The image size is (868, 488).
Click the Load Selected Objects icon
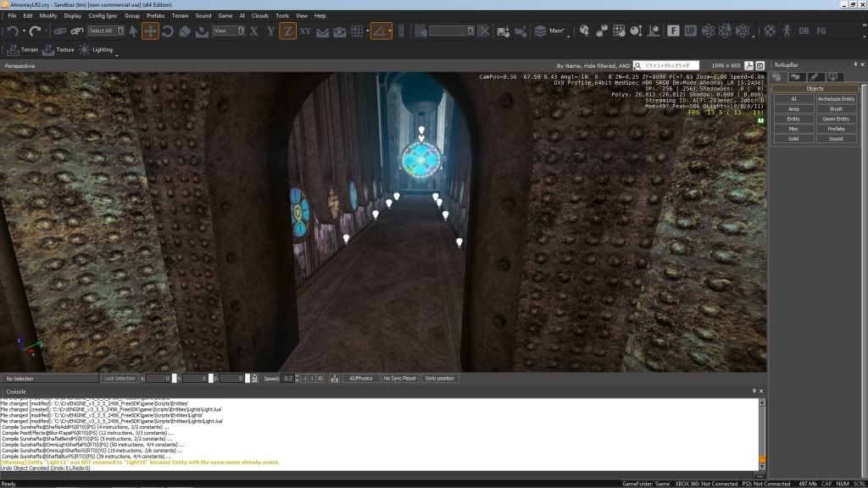(x=520, y=31)
